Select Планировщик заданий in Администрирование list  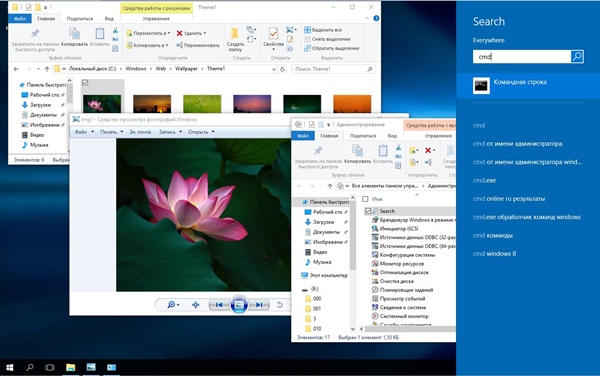coord(402,290)
